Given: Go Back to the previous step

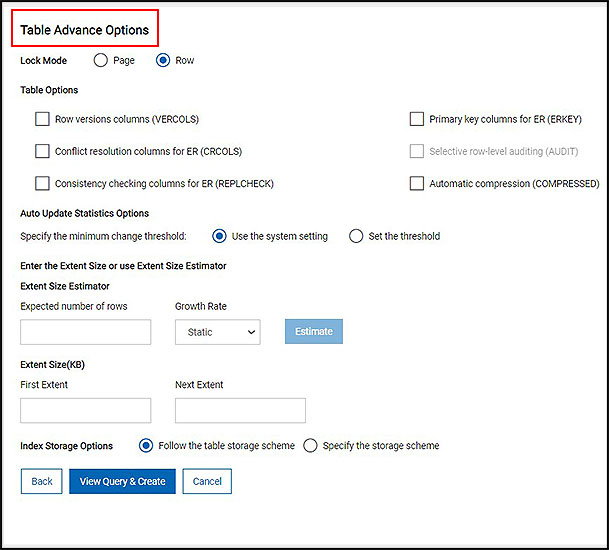Looking at the screenshot, I should point(41,481).
